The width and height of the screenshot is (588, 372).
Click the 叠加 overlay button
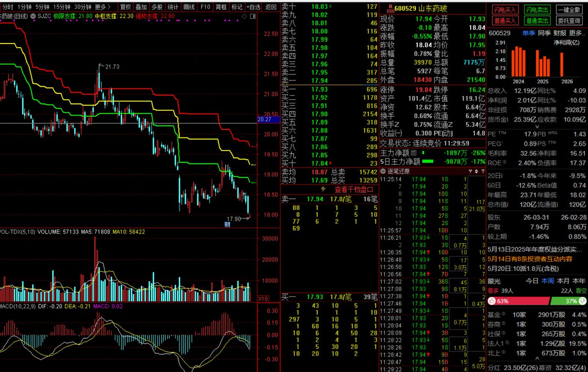141,7
